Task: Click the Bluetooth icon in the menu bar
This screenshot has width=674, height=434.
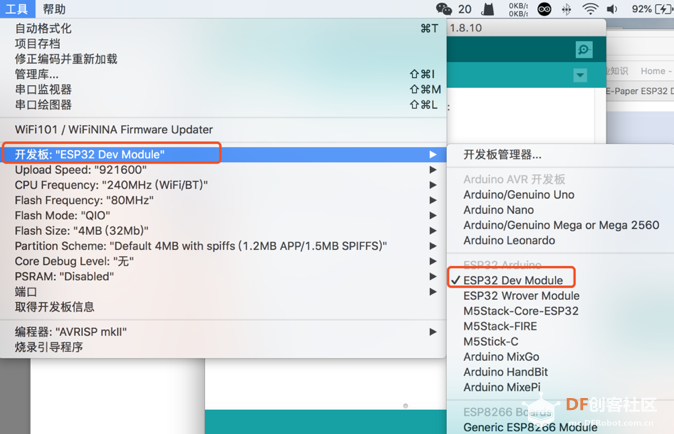Action: pyautogui.click(x=567, y=9)
